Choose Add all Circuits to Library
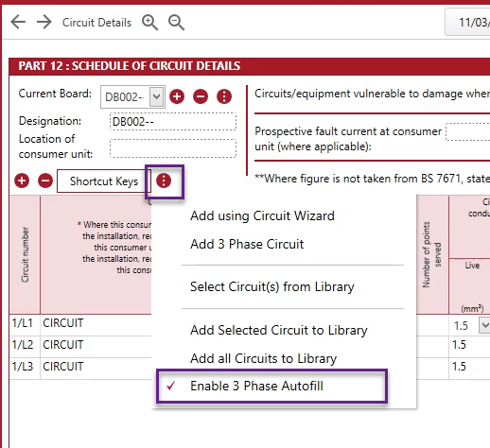The image size is (490, 448). [x=263, y=358]
